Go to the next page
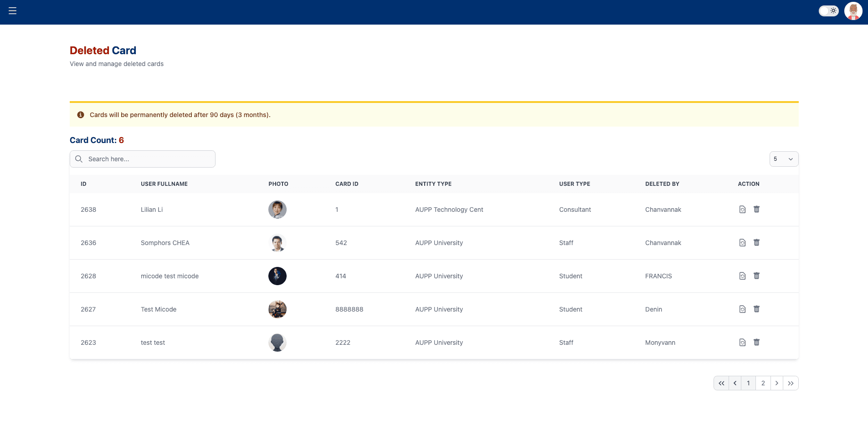 click(777, 383)
